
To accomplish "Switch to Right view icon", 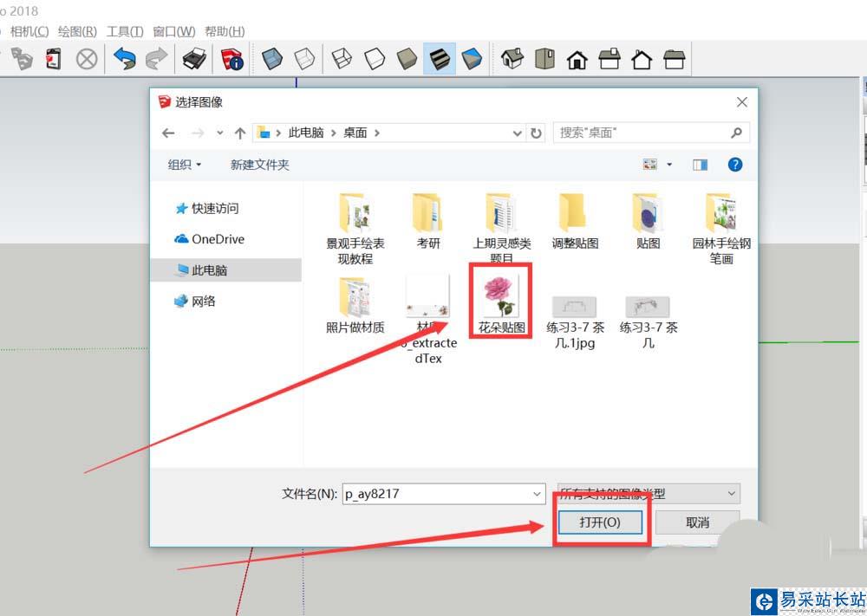I will [610, 59].
